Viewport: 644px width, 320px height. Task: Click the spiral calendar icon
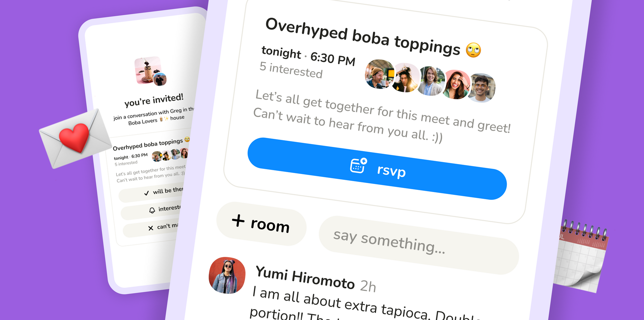(581, 257)
